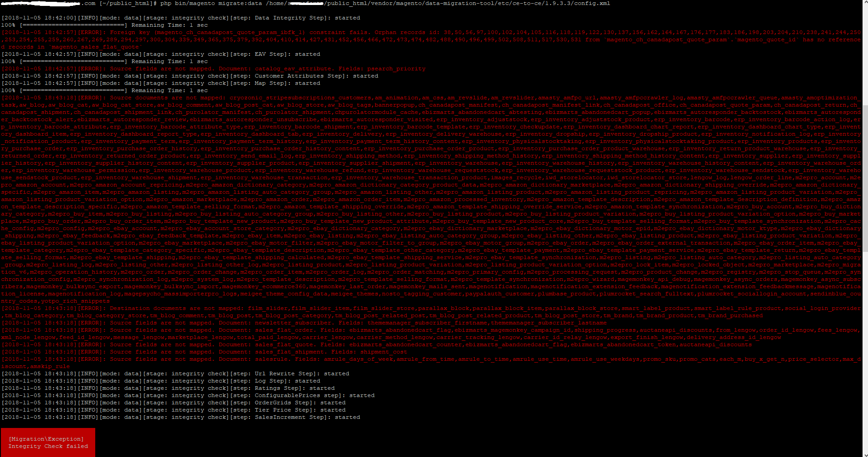
Task: Click the 'Log Step]: started' line
Action: pos(161,381)
